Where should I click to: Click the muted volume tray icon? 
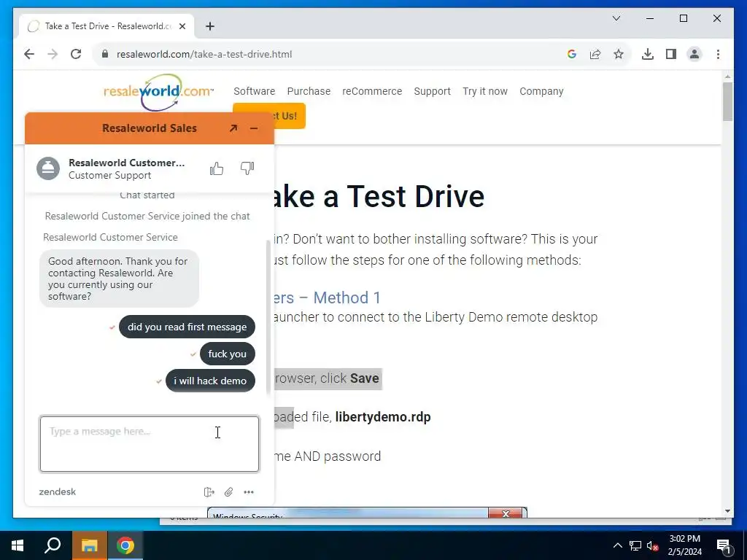[652, 545]
